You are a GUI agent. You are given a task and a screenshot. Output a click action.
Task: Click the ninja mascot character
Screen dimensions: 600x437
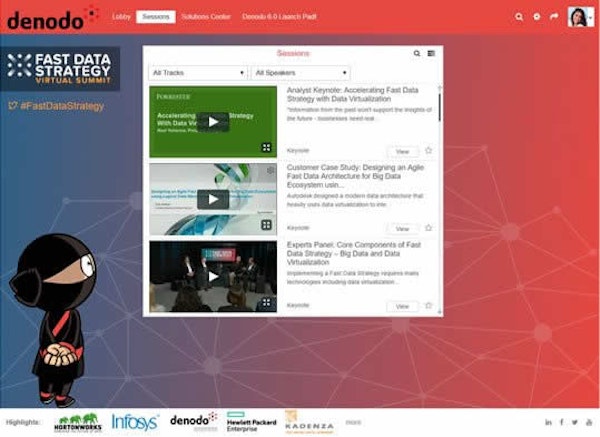[x=54, y=320]
